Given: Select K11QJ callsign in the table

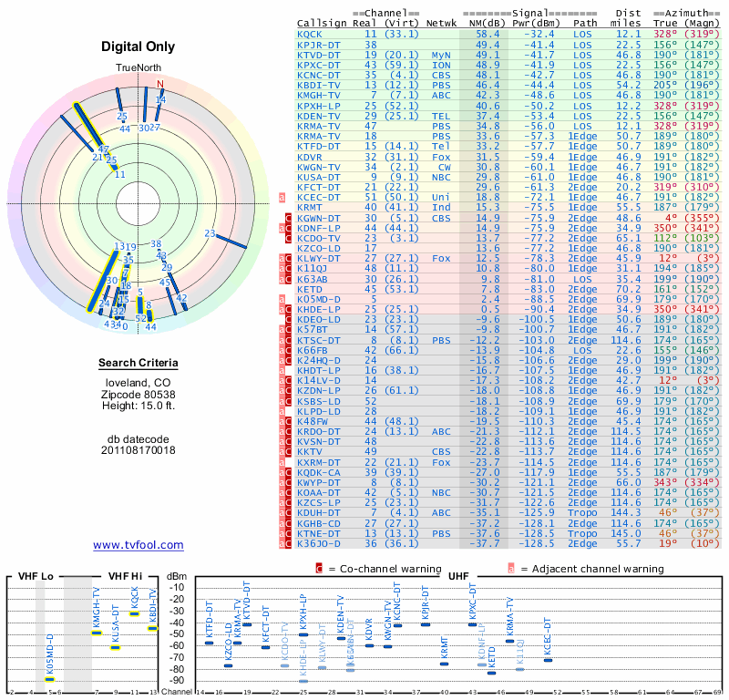Looking at the screenshot, I should [313, 268].
